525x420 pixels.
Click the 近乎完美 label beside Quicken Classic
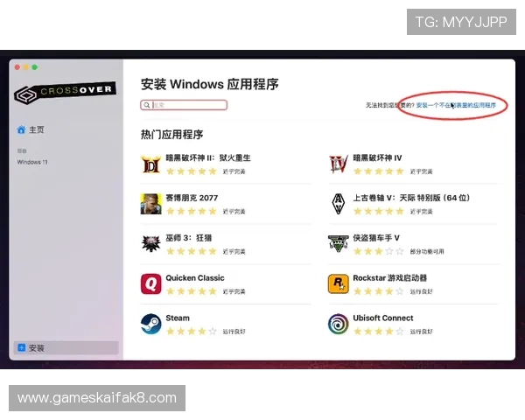[234, 291]
